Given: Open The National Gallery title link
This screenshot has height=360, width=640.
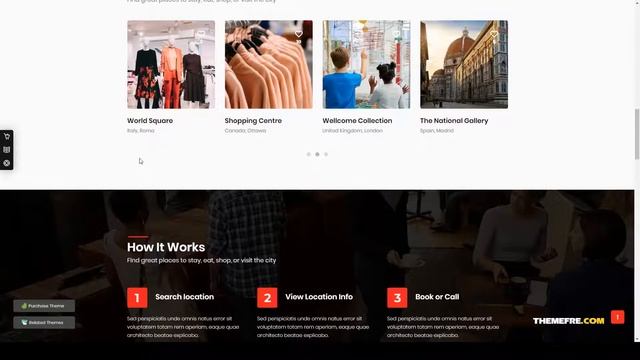Looking at the screenshot, I should [454, 121].
